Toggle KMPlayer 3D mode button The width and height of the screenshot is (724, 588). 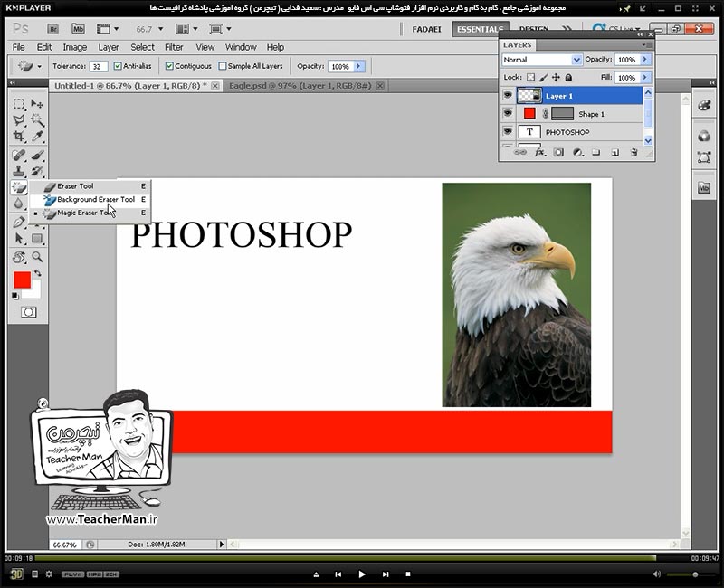coord(16,574)
